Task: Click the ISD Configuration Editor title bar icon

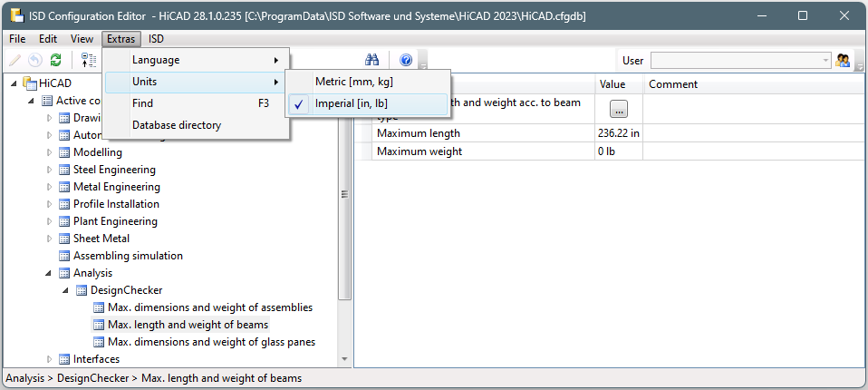Action: click(16, 15)
